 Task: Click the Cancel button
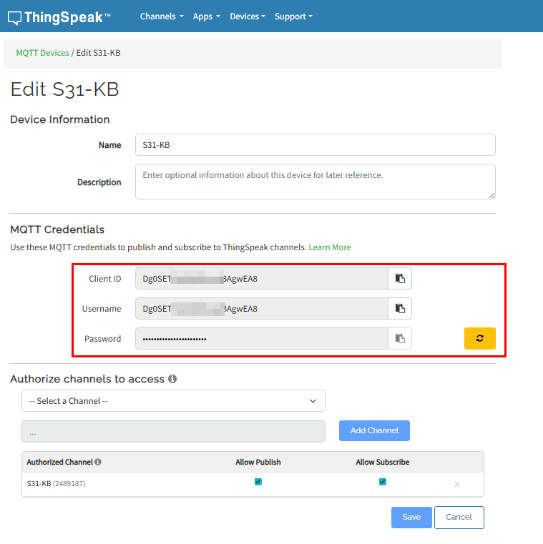(x=459, y=517)
